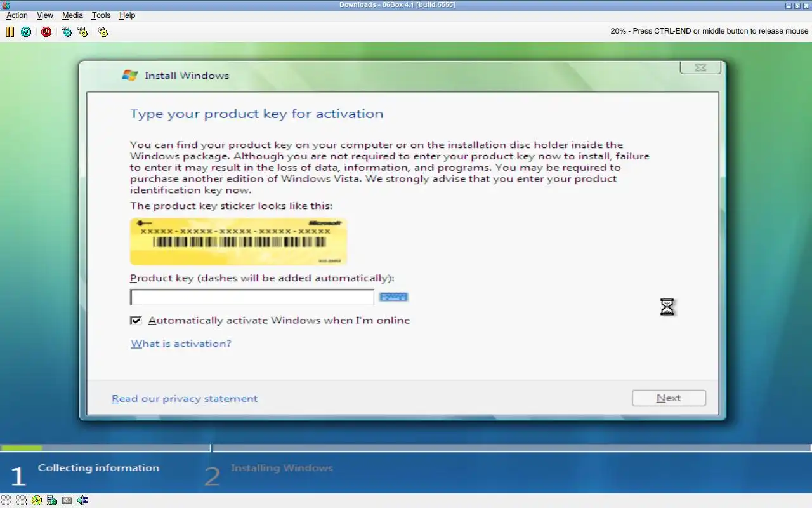812x508 pixels.
Task: Click the 'Product key (dashes will be added' label
Action: [262, 278]
